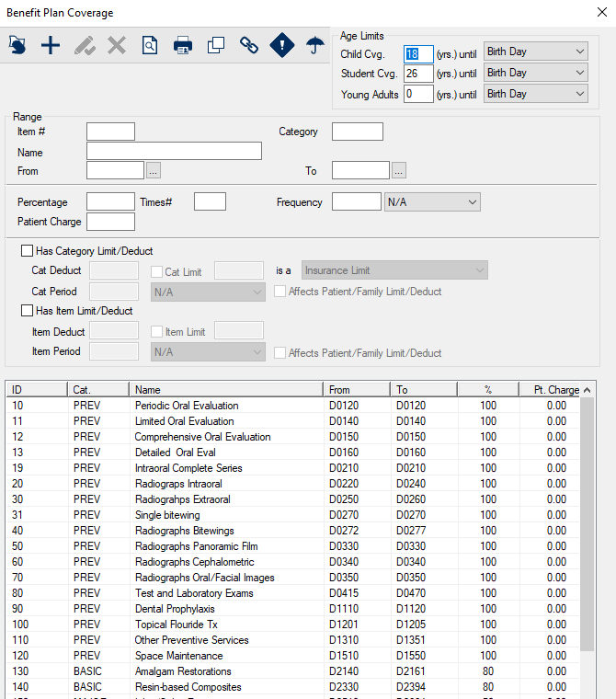Open print preview with the magnifier page icon
This screenshot has height=699, width=616.
click(x=150, y=45)
